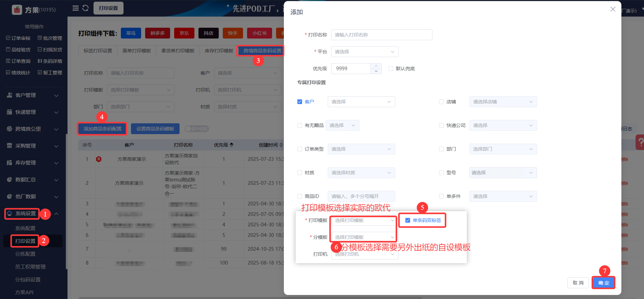Click the 确定 button in the dialog
Image resolution: width=644 pixels, height=299 pixels.
tap(604, 283)
